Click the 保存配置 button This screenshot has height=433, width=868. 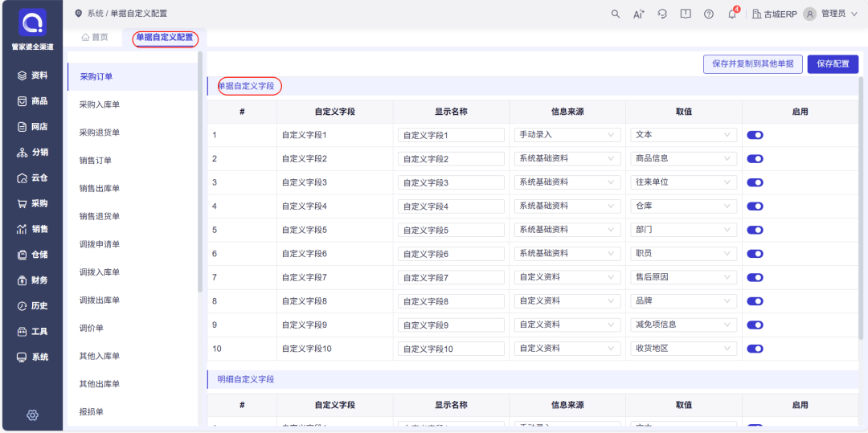pyautogui.click(x=833, y=64)
